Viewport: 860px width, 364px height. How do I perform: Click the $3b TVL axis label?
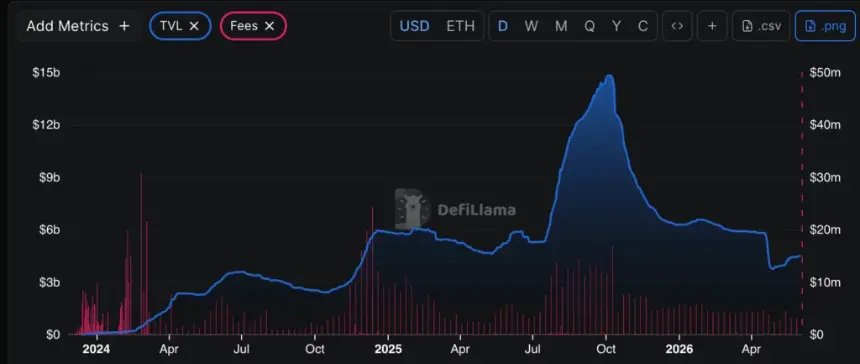(48, 282)
